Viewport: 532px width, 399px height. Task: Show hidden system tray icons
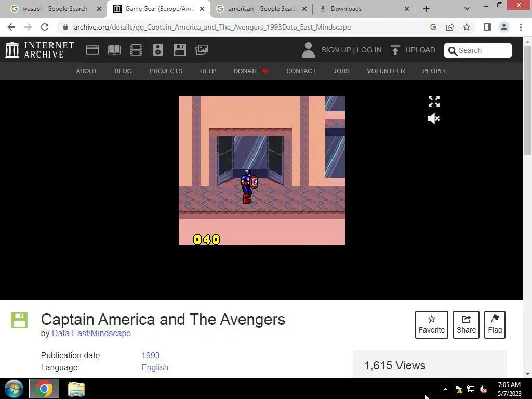tap(445, 389)
